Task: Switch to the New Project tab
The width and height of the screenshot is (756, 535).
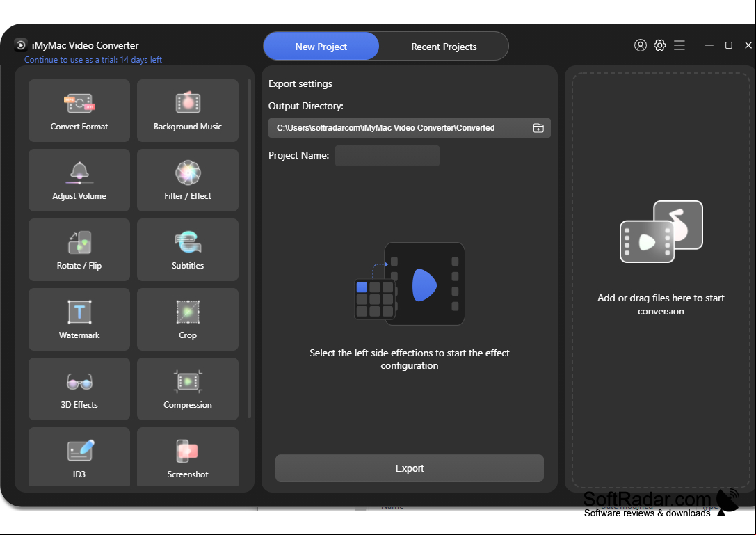Action: [321, 47]
